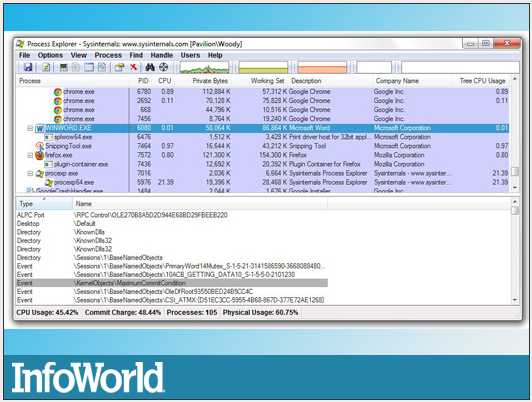
Task: Click the Refresh Now toolbar icon
Action: (x=46, y=67)
